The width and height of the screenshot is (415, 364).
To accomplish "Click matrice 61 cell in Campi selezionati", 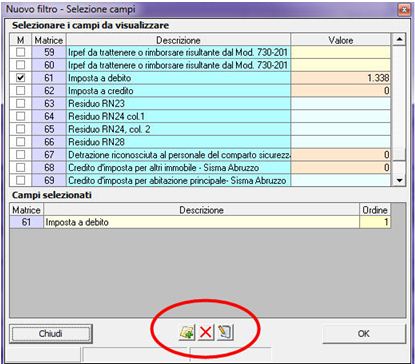I will pos(26,222).
